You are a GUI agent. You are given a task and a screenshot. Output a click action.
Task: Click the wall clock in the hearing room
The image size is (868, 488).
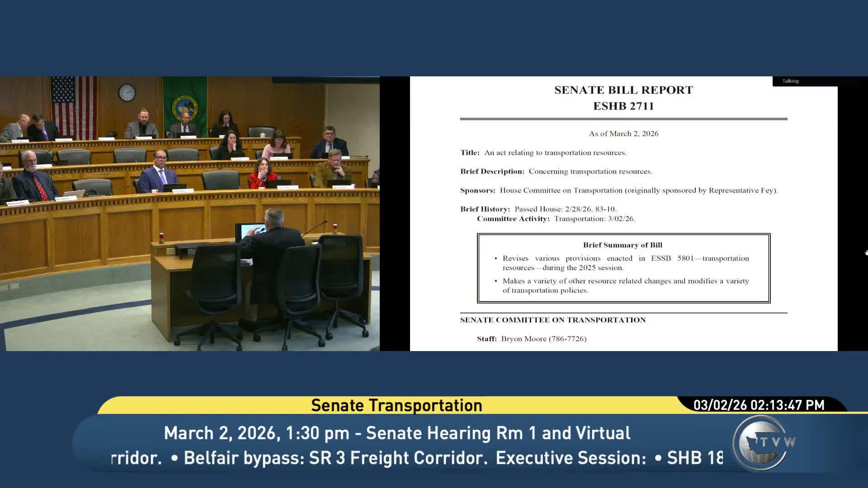pyautogui.click(x=127, y=93)
